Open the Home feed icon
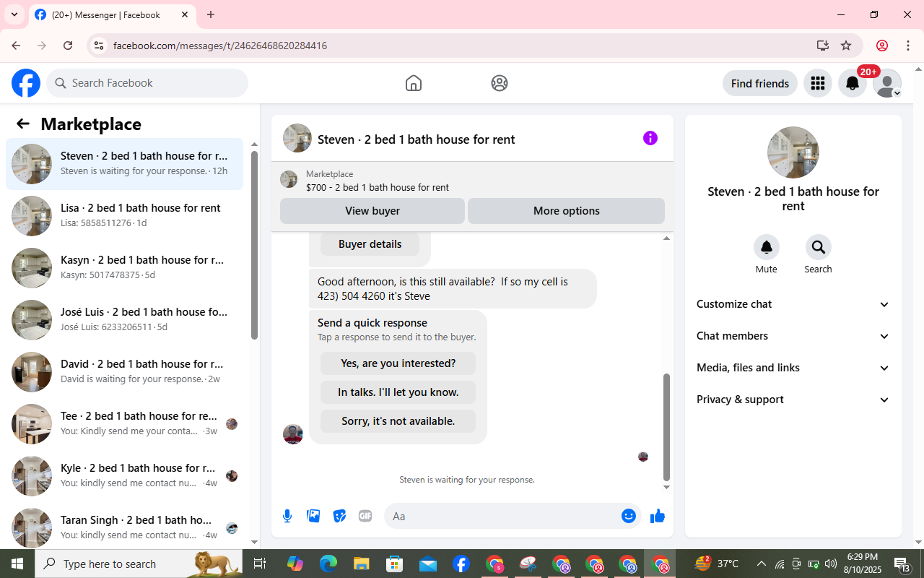 [x=414, y=83]
